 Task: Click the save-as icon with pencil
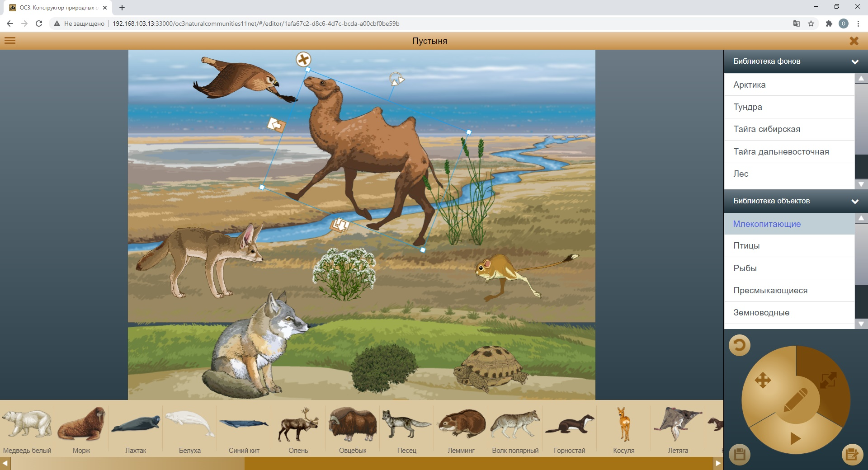(x=852, y=454)
